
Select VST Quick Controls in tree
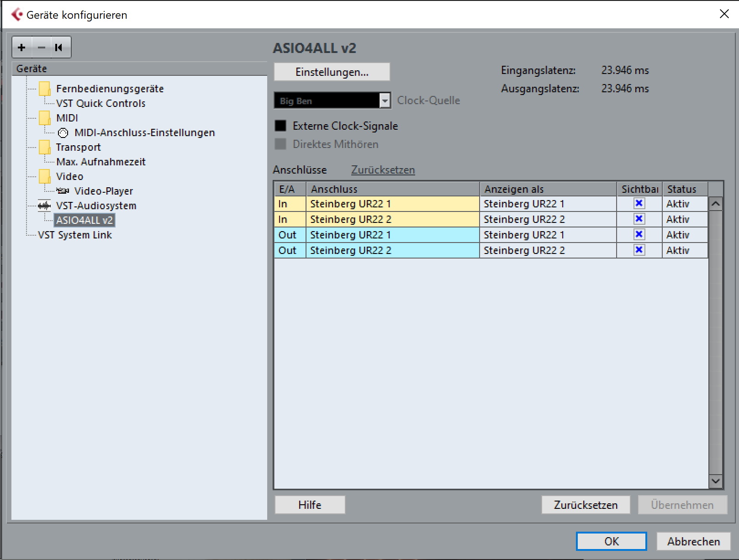100,103
